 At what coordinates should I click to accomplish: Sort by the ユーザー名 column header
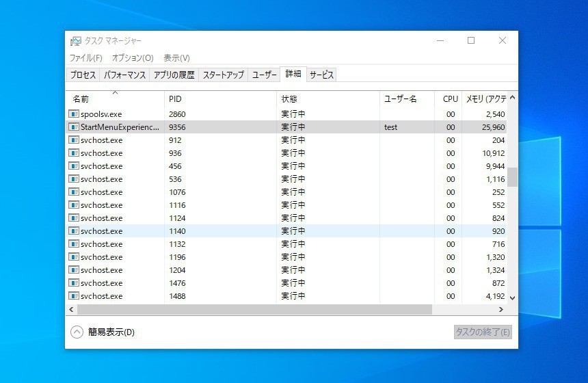coord(407,98)
